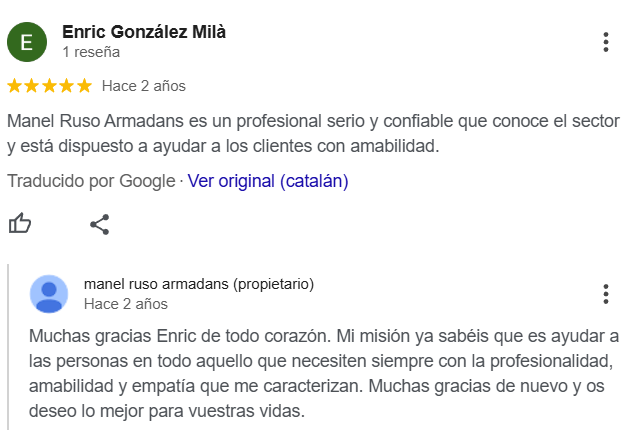The image size is (630, 430).
Task: Open more options for owner's reply
Action: [606, 294]
